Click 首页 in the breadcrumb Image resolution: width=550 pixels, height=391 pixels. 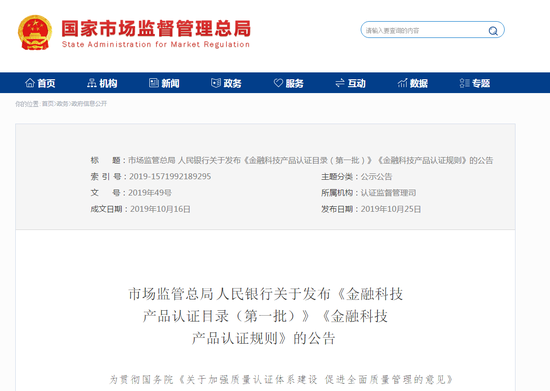(x=48, y=104)
